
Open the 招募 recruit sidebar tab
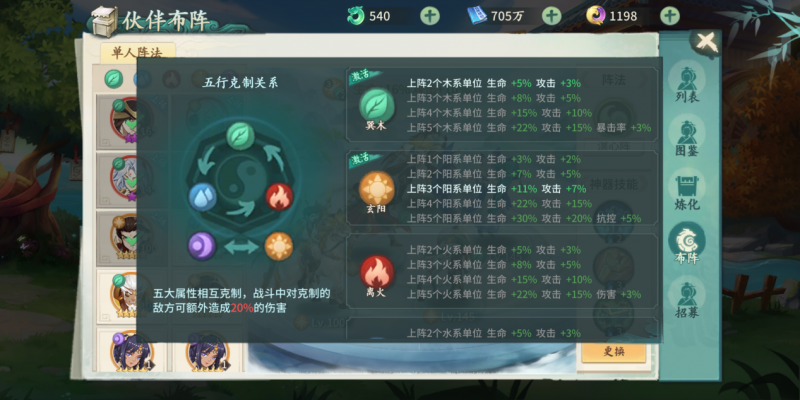point(687,298)
